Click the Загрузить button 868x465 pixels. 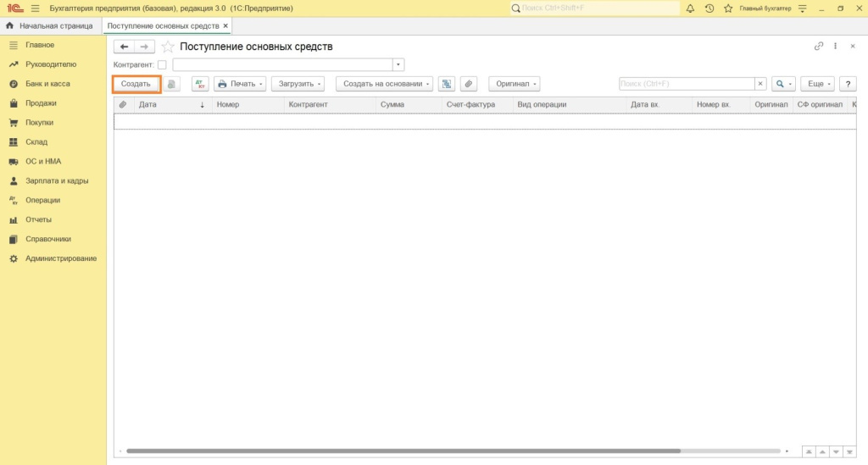(x=301, y=84)
